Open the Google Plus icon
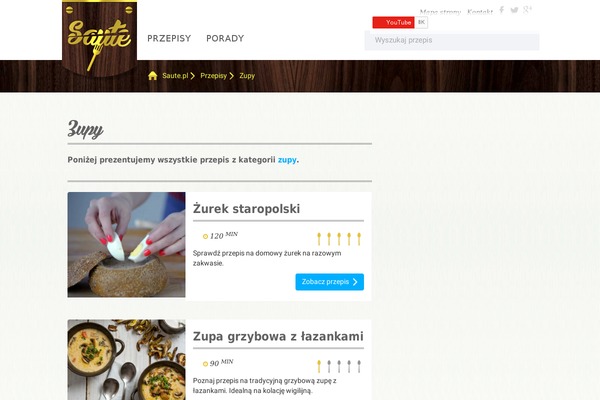Viewport: 600px width, 400px height. pyautogui.click(x=527, y=10)
